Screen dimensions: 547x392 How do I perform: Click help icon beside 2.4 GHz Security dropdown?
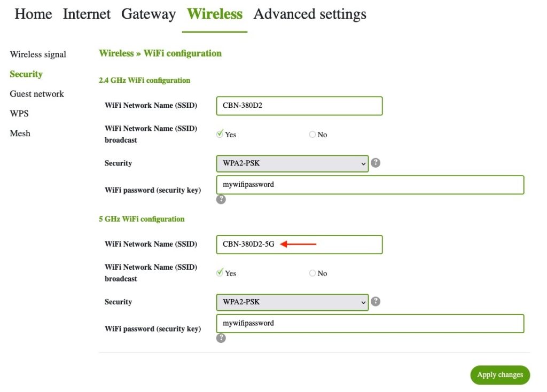[x=376, y=163]
